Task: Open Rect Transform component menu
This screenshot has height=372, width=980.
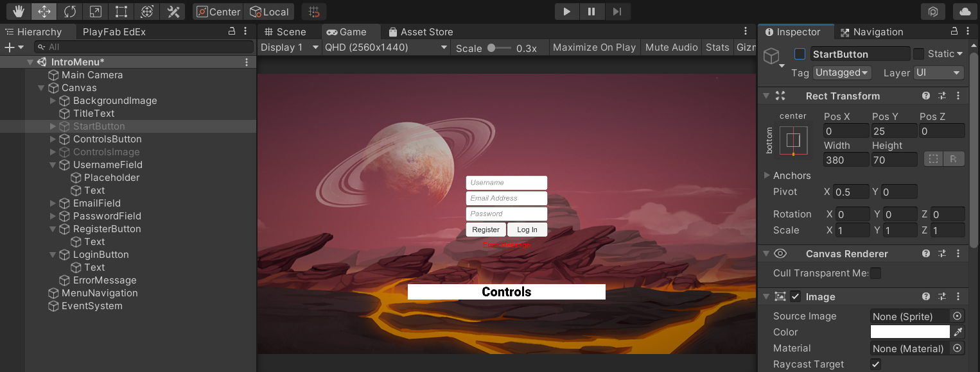Action: tap(958, 96)
